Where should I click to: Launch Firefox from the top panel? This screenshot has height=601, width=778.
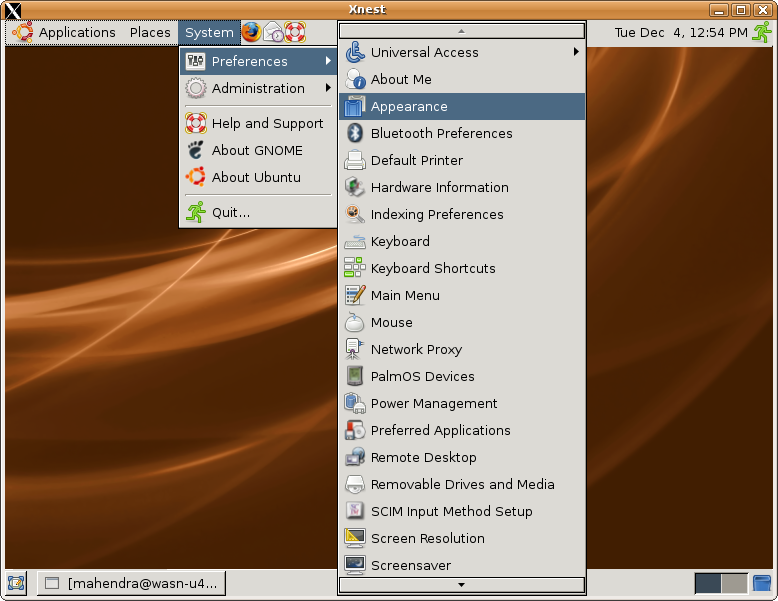click(x=252, y=32)
